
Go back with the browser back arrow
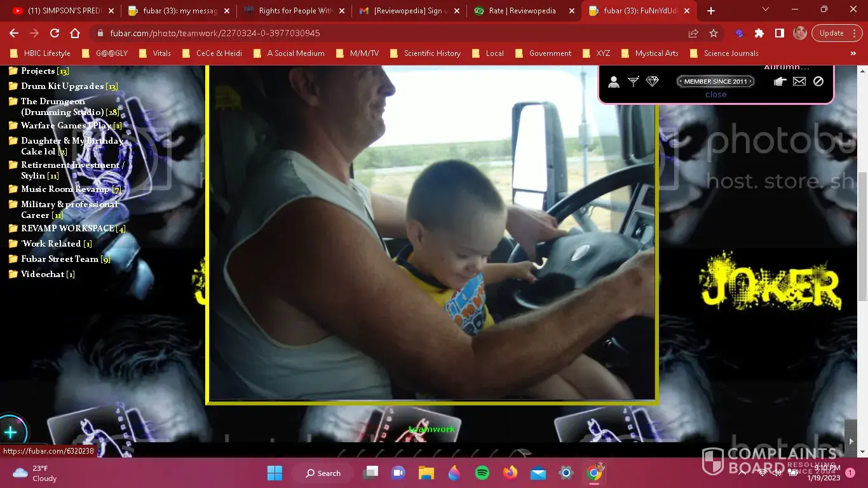coord(14,33)
